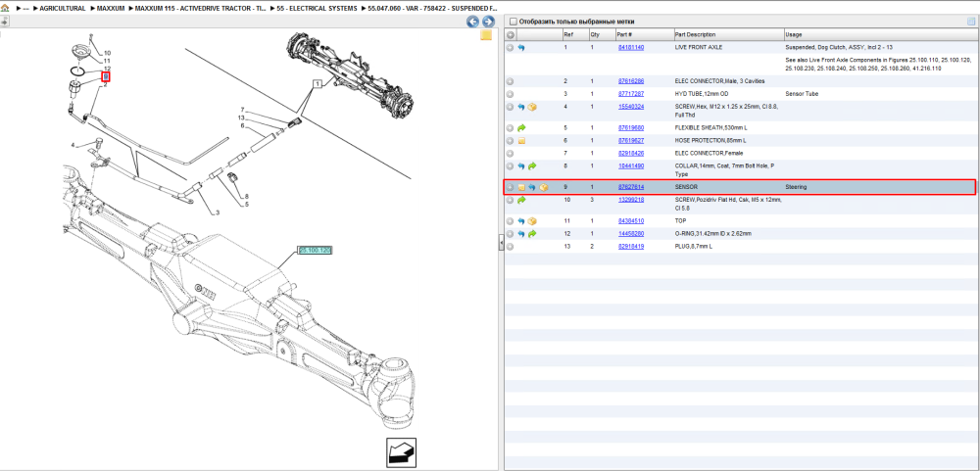Click the blue arrow icon for LIVE FRONT AXLE
This screenshot has height=471, width=980.
[521, 47]
